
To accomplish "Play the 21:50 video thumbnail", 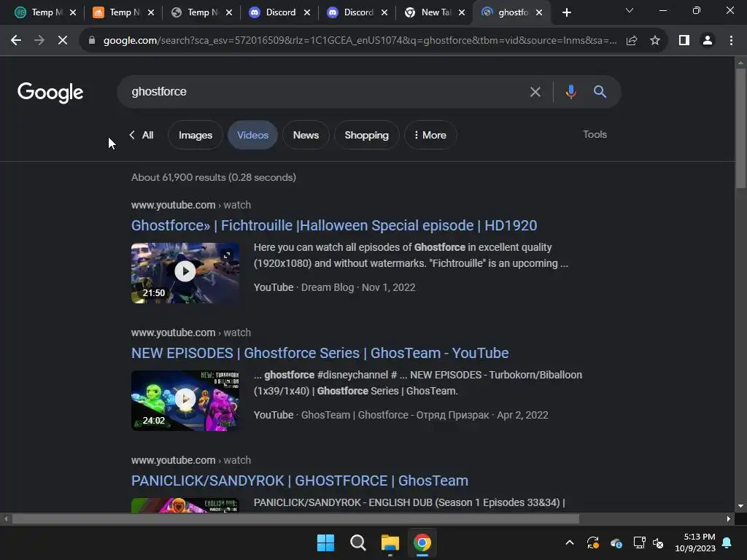I will click(x=185, y=273).
